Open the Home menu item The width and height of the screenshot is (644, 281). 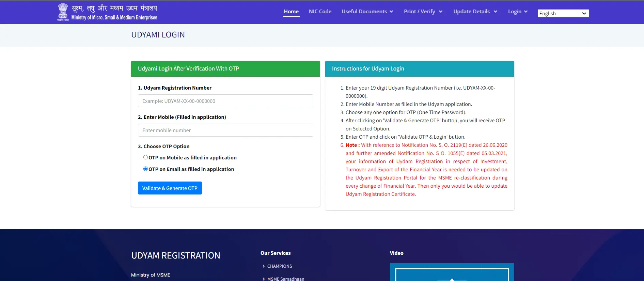click(291, 12)
